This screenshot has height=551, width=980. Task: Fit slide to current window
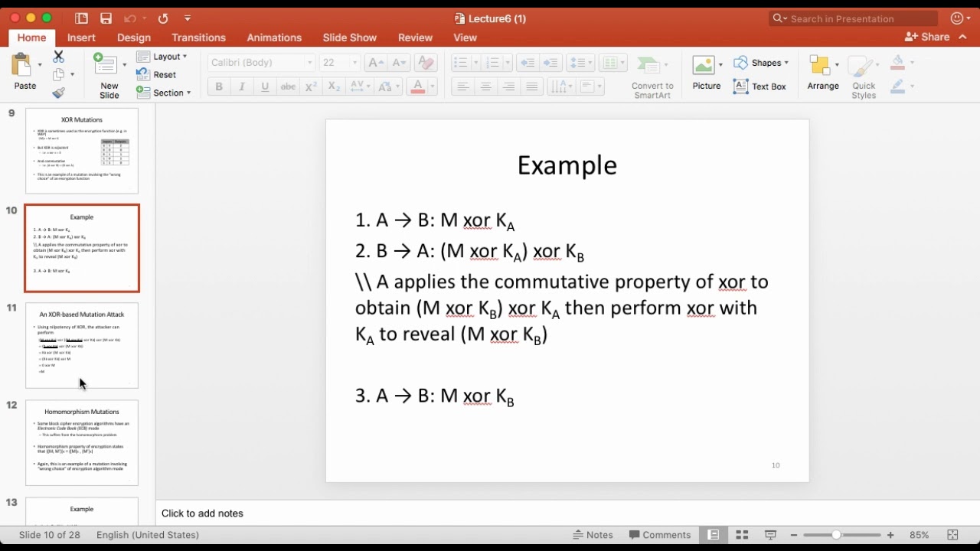pyautogui.click(x=953, y=535)
